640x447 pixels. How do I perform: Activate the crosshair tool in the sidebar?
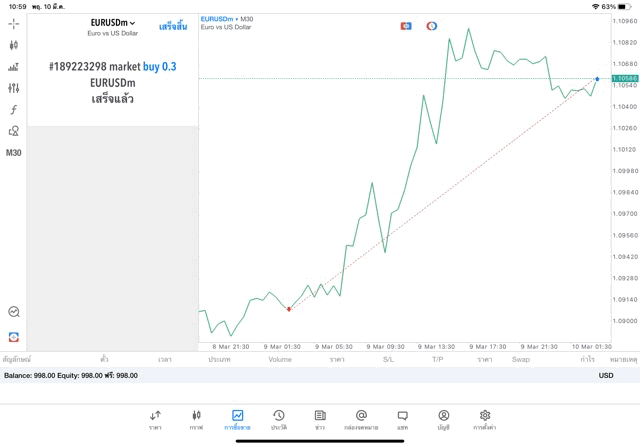13,24
